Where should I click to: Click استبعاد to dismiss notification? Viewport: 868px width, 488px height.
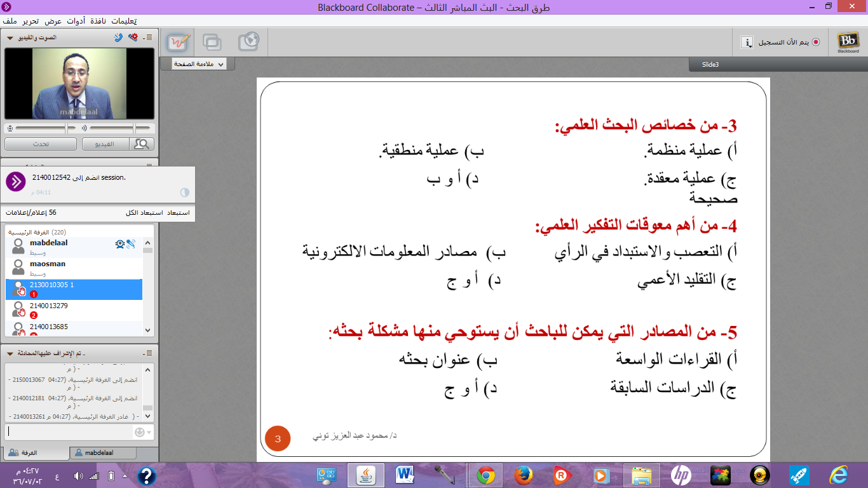[x=178, y=213]
